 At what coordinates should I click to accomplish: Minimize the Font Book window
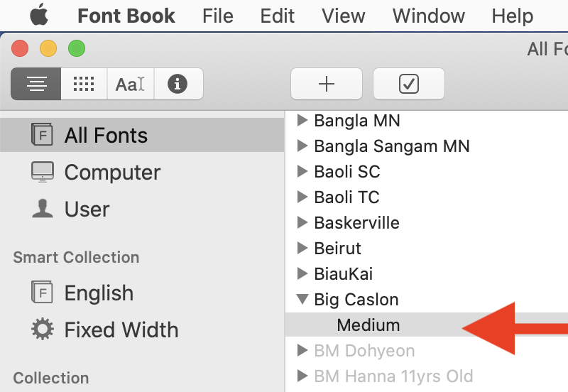click(x=48, y=48)
